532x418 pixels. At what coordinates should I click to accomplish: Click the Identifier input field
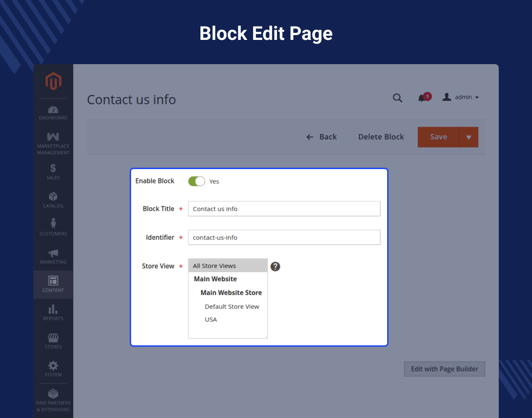(284, 237)
